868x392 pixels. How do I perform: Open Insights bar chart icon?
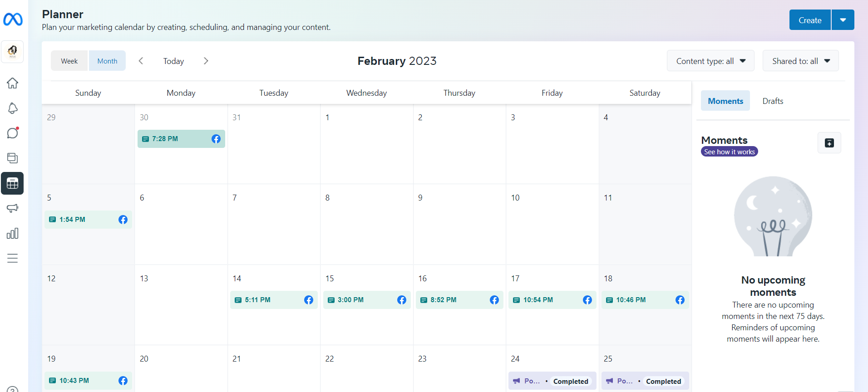point(12,233)
